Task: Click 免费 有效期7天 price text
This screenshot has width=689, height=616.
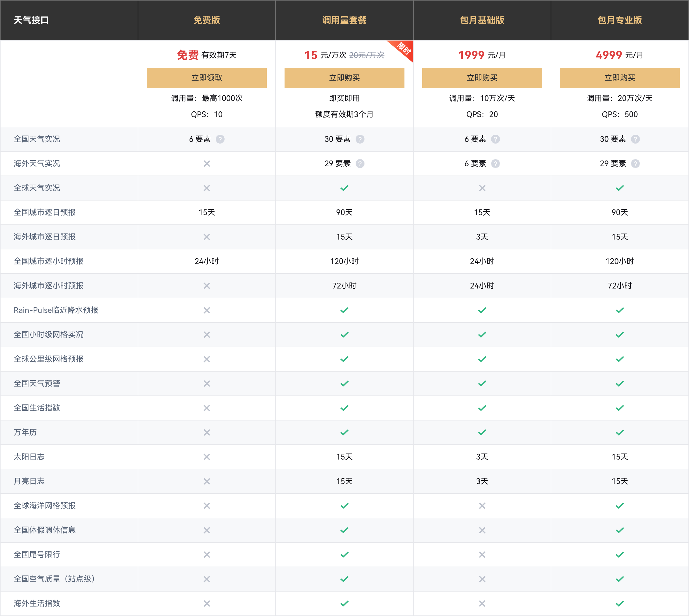Action: [207, 55]
